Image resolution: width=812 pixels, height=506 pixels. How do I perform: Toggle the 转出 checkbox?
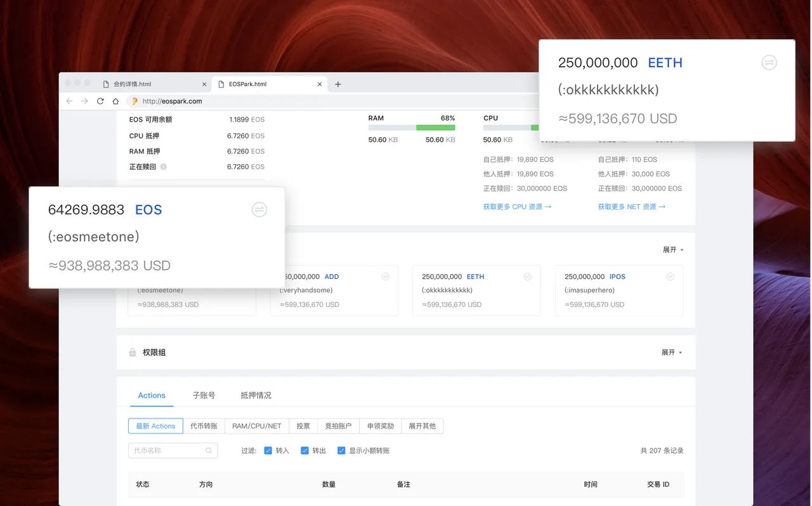[304, 450]
